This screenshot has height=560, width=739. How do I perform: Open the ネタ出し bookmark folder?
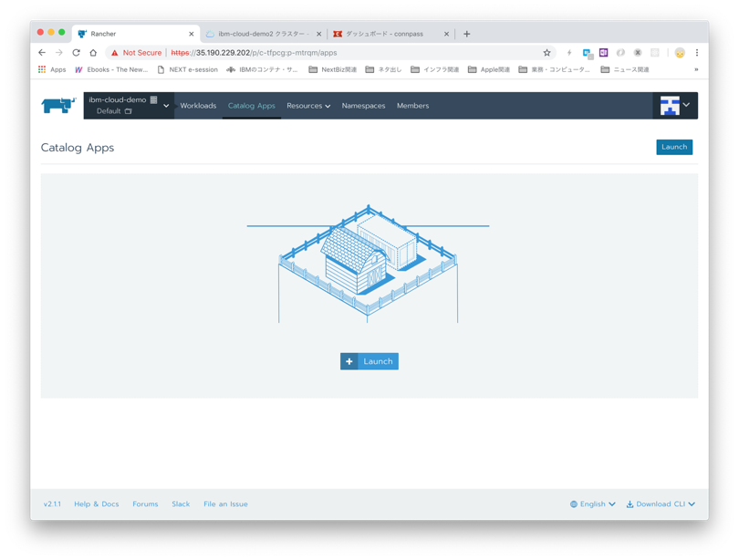(x=383, y=69)
